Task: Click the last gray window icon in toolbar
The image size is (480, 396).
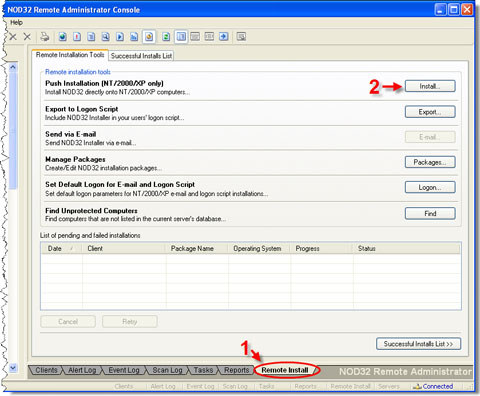Action: click(x=241, y=37)
